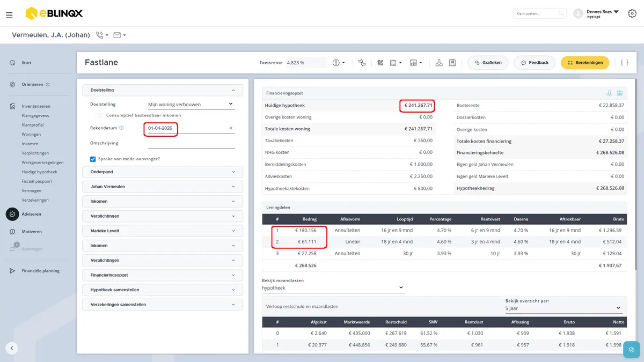Clear the Rekendatum with red X
This screenshot has width=644, height=362.
coord(231,128)
